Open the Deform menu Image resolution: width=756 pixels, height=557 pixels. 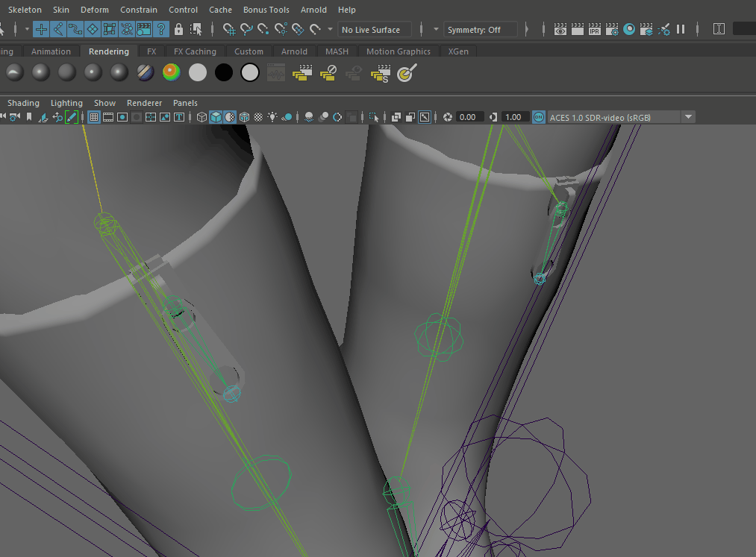[94, 10]
